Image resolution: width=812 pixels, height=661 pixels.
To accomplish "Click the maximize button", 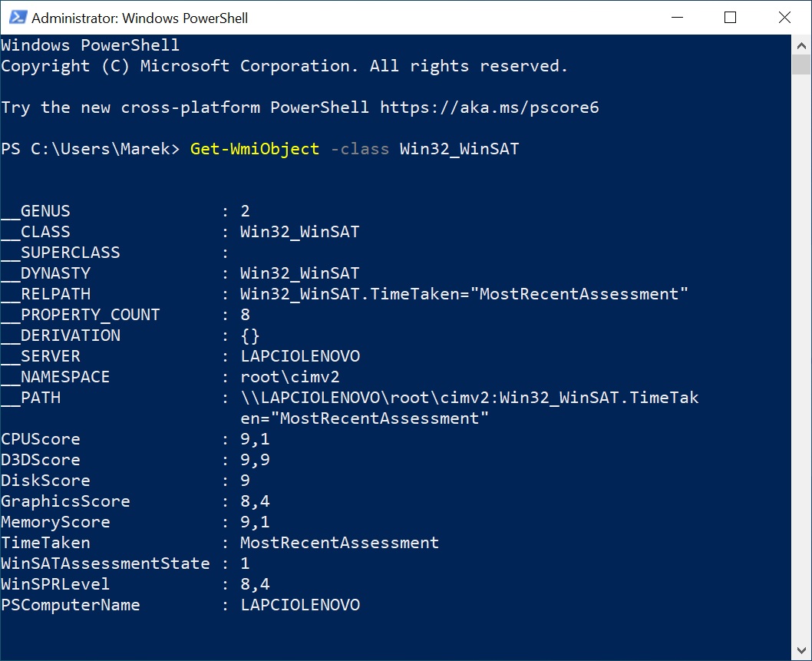I will tap(730, 17).
